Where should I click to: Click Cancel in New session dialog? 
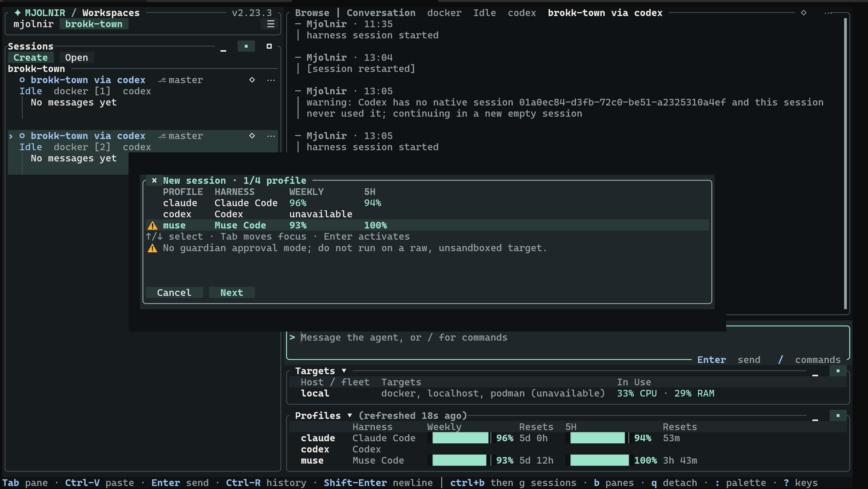[174, 293]
